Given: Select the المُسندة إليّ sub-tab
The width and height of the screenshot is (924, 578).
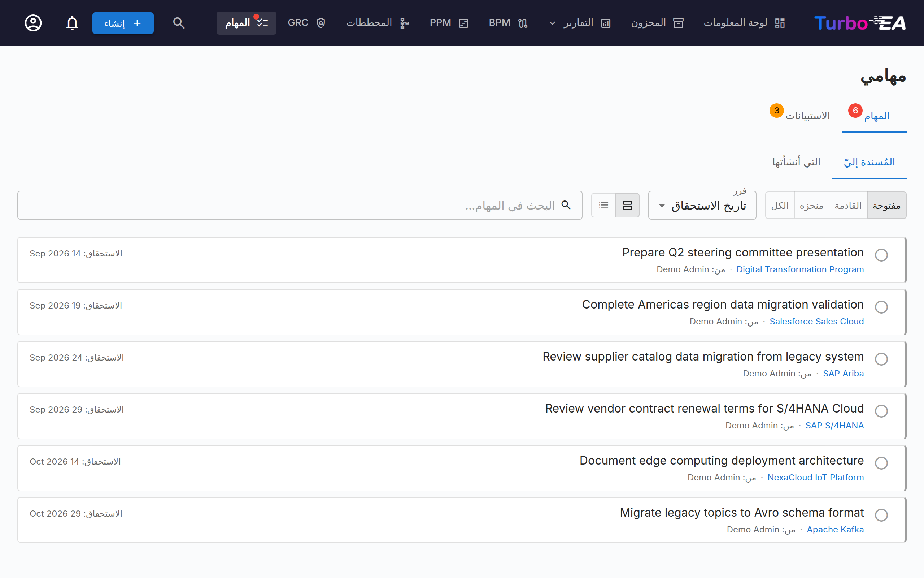Looking at the screenshot, I should point(869,162).
